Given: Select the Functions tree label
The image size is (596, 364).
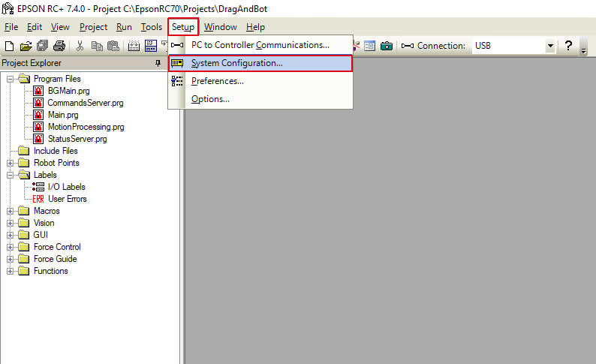Looking at the screenshot, I should pyautogui.click(x=50, y=271).
